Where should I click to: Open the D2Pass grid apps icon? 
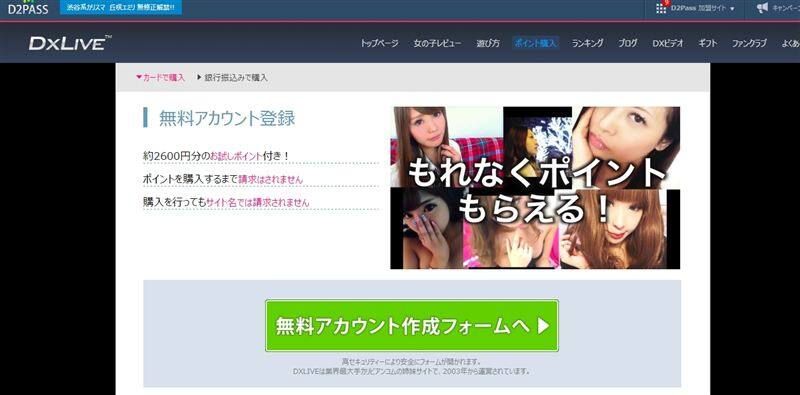661,8
